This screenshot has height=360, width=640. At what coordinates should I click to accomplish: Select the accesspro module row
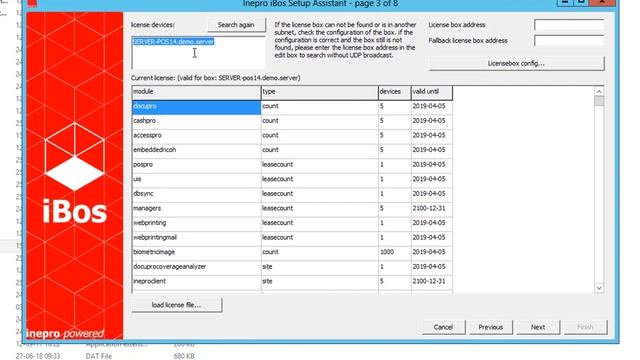(292, 136)
